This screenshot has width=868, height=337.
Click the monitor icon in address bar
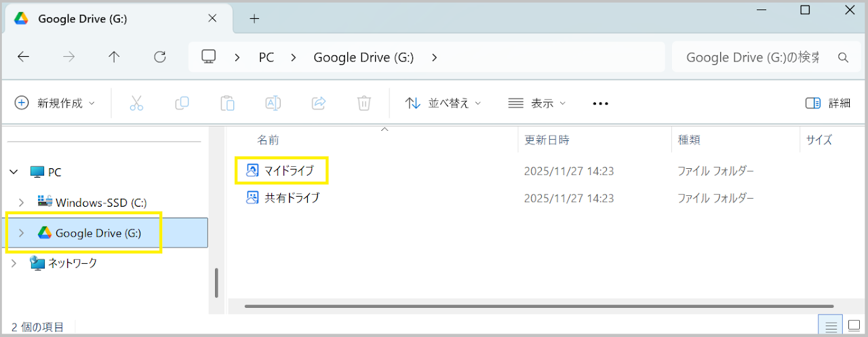(x=209, y=57)
